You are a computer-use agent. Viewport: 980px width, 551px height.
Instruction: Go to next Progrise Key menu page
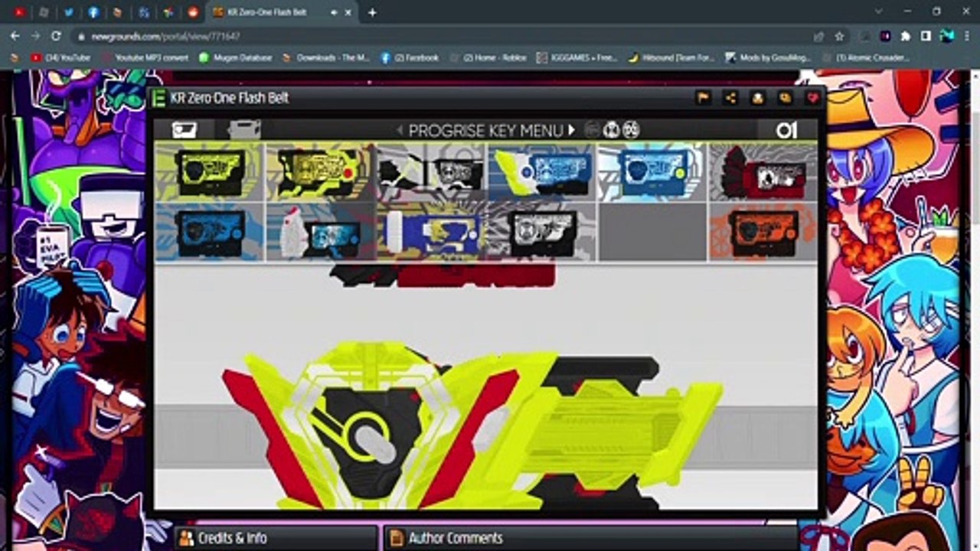[571, 130]
